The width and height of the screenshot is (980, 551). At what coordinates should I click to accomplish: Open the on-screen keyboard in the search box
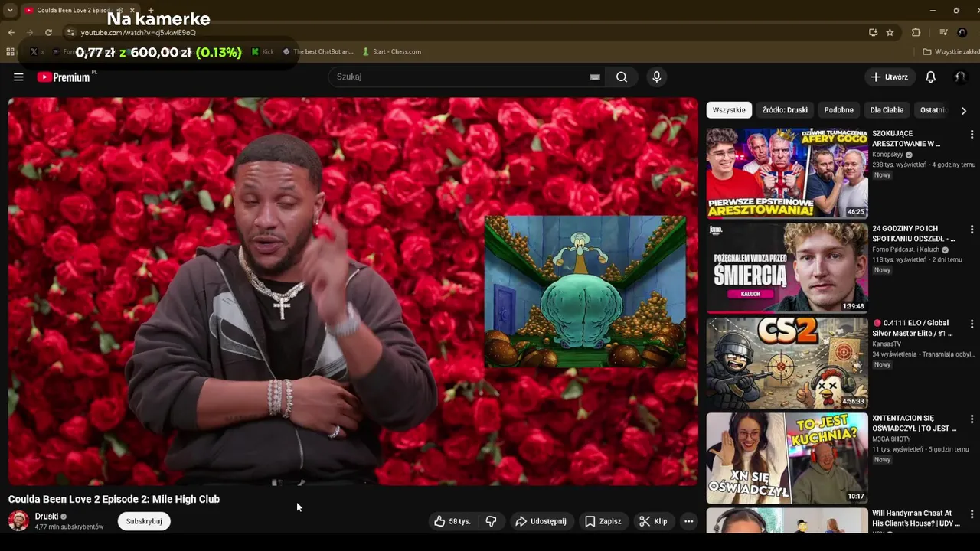tap(595, 77)
